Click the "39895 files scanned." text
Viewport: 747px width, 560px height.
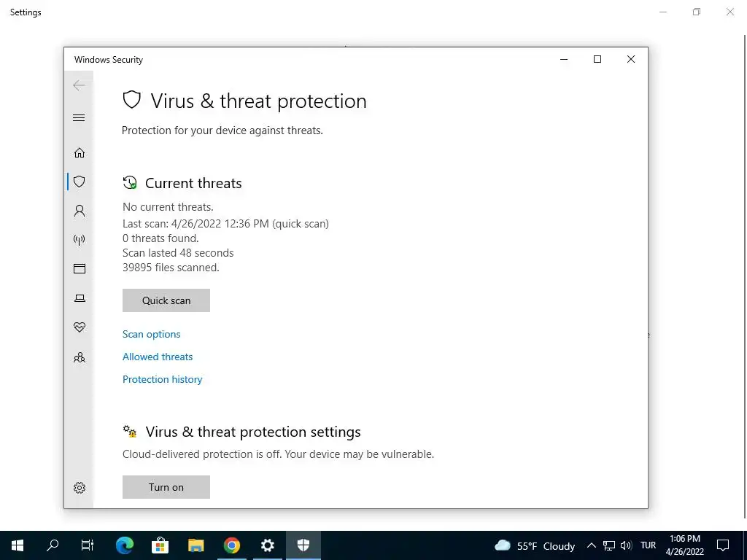click(171, 268)
